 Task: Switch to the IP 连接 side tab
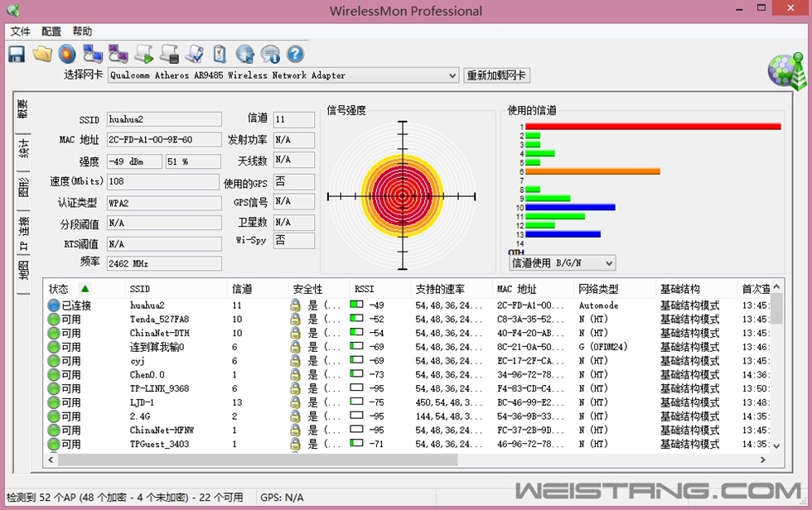point(23,234)
